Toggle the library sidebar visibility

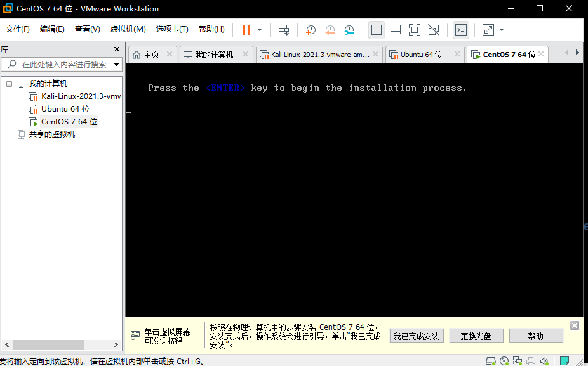pyautogui.click(x=376, y=29)
